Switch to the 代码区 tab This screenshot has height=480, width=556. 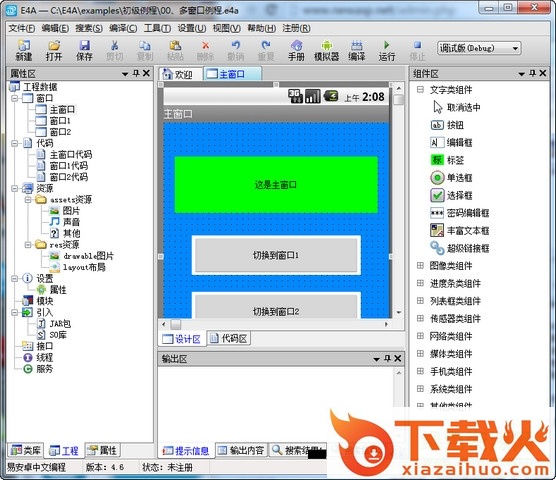point(229,339)
